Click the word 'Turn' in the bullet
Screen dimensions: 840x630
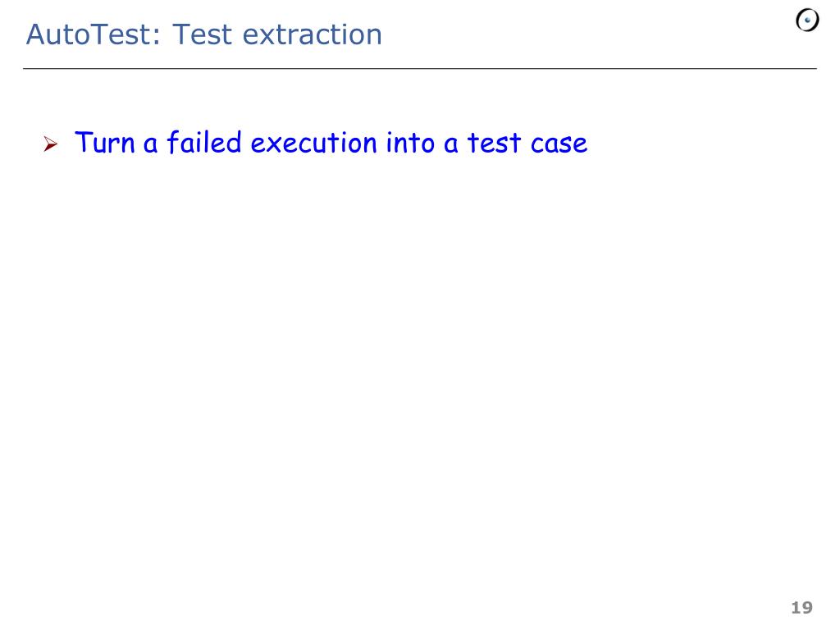[x=104, y=143]
